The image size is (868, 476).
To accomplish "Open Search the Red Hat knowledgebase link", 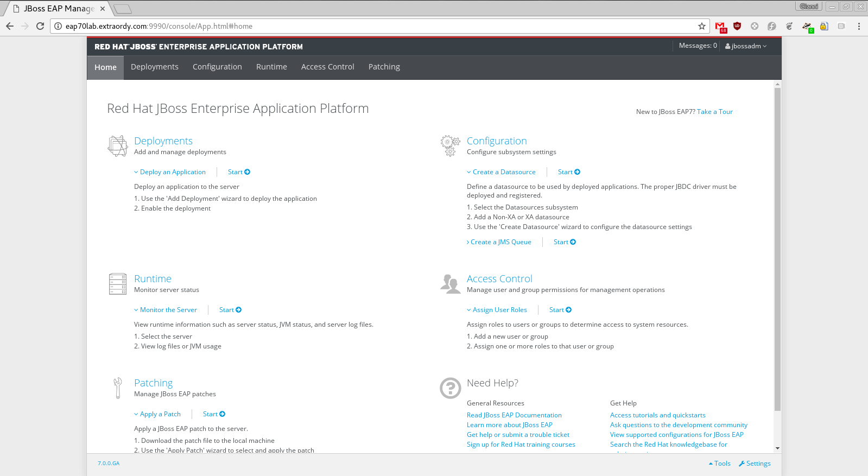I will [669, 445].
